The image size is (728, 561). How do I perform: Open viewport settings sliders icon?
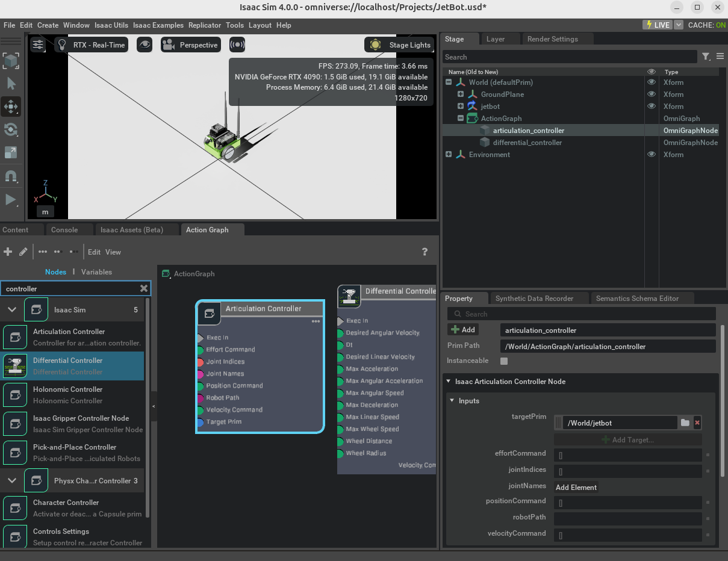(38, 45)
